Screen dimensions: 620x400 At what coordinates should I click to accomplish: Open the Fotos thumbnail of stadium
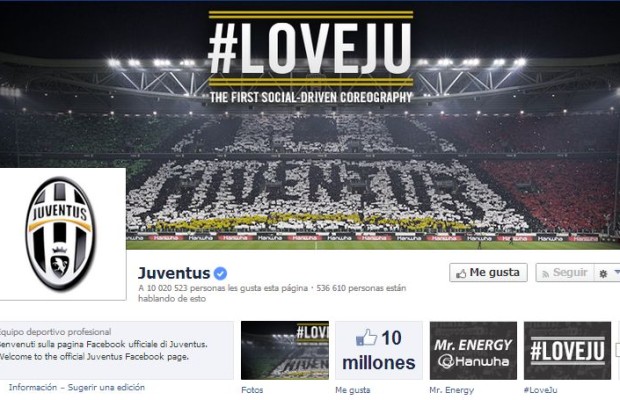tap(285, 351)
